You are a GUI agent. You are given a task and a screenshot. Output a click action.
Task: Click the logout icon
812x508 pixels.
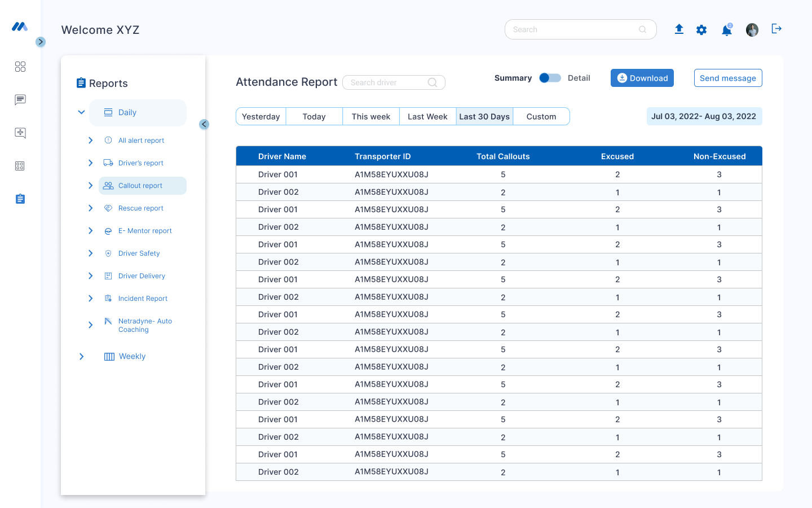pyautogui.click(x=776, y=29)
